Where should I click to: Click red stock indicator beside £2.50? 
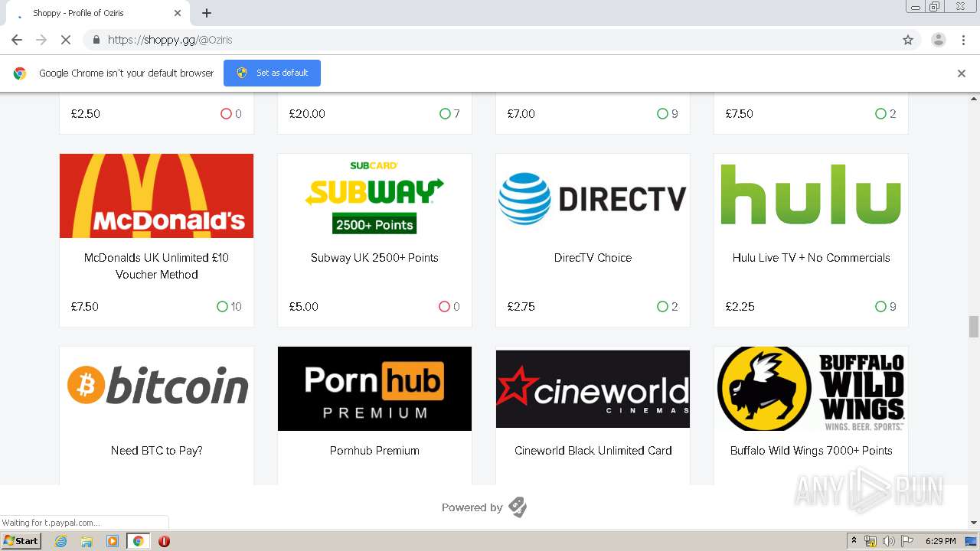[231, 114]
